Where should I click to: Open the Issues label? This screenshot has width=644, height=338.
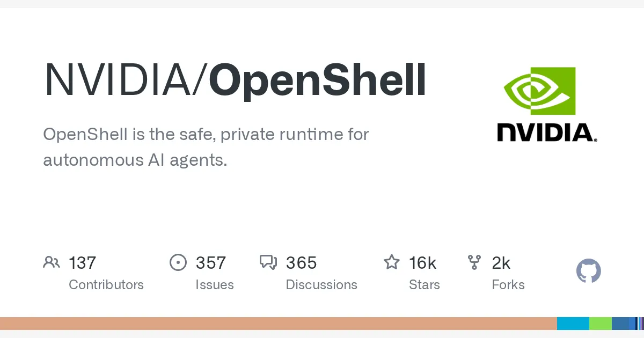[x=215, y=284]
